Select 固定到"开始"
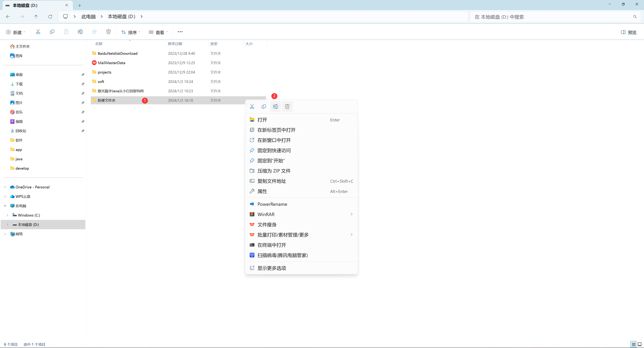Viewport: 644px width, 348px height. coord(302,161)
